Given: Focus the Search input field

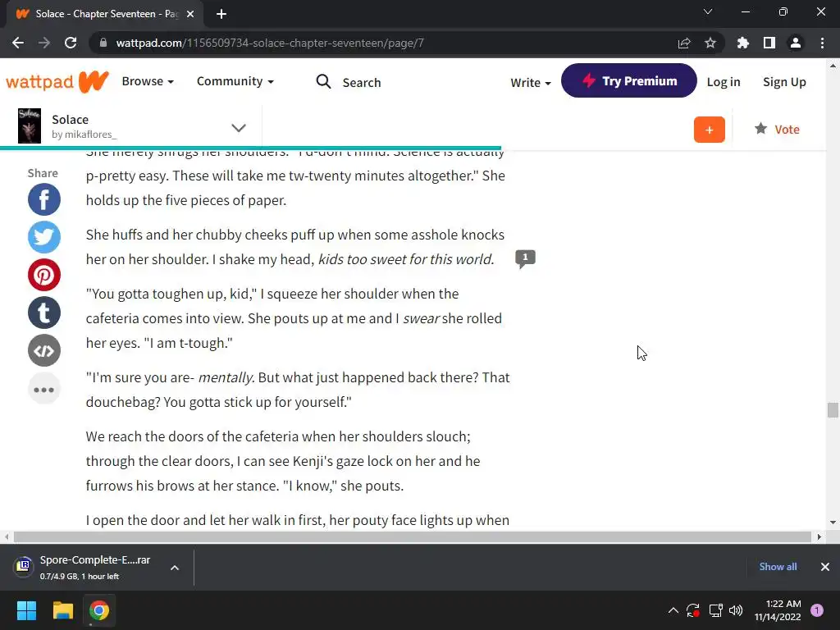Looking at the screenshot, I should pos(362,83).
